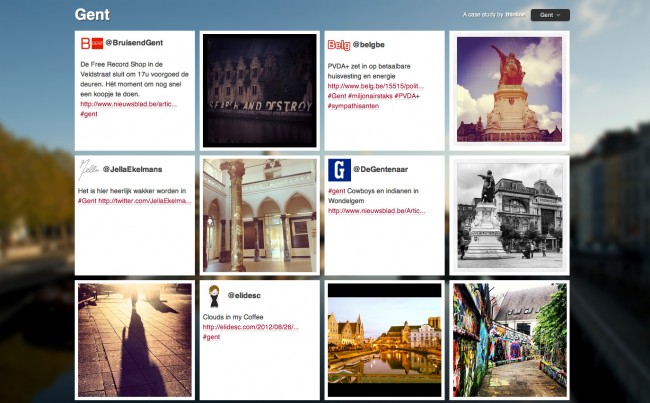Click the #gent hashtag in elidesc tweet
Viewport: 650px width, 403px height.
pyautogui.click(x=211, y=337)
